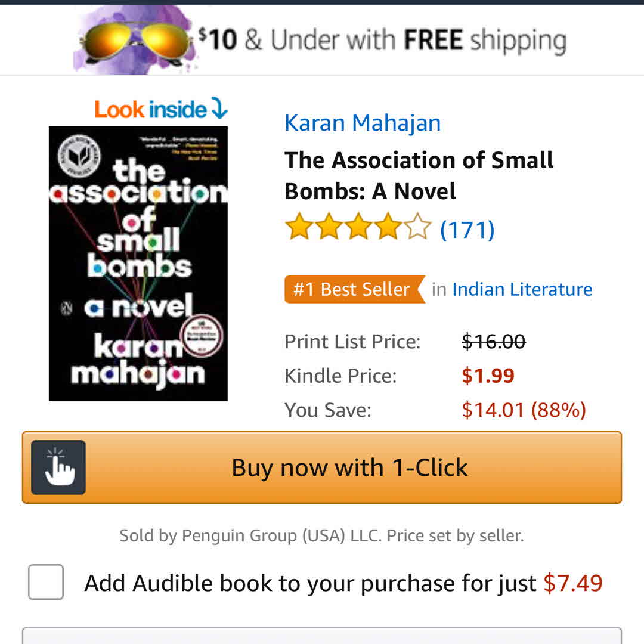Screen dimensions: 644x644
Task: Click the box below the Audible option
Action: click(x=322, y=636)
